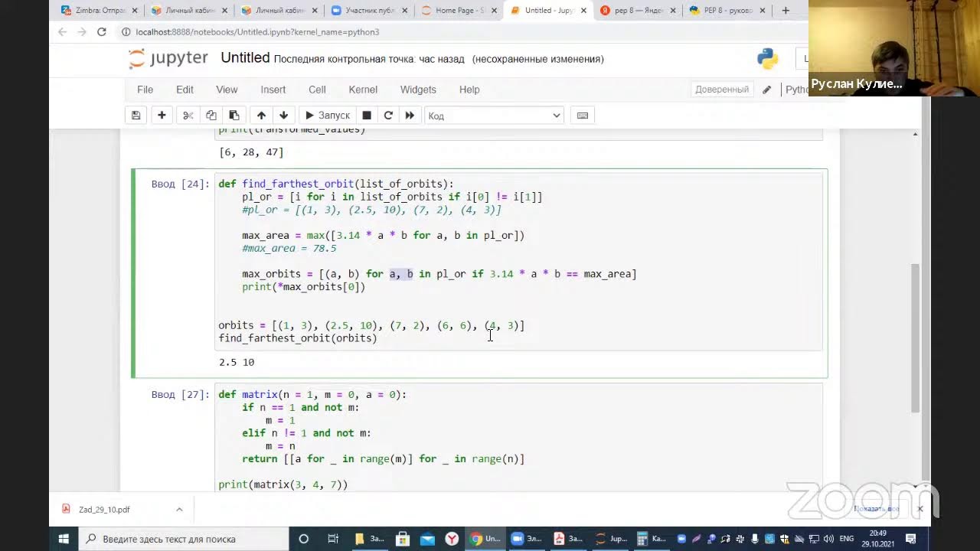980x551 pixels.
Task: Open Calculator app in taskbar
Action: 650,539
